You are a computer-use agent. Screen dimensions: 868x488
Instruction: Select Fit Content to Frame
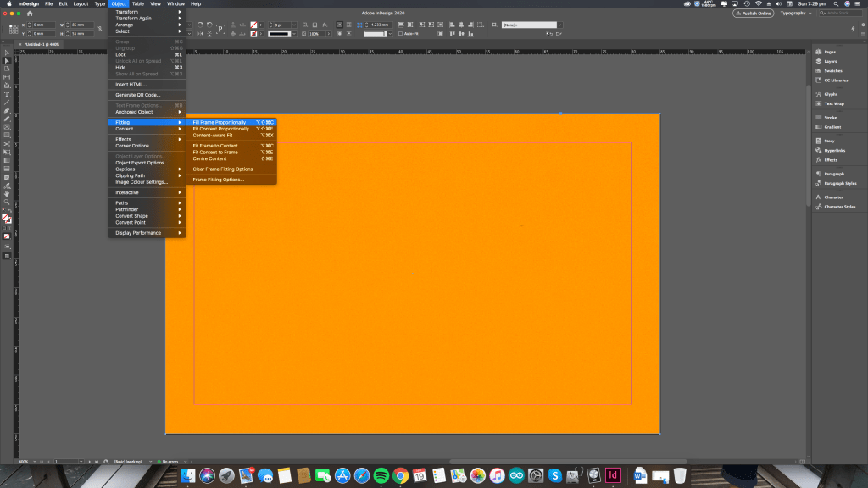pyautogui.click(x=215, y=152)
